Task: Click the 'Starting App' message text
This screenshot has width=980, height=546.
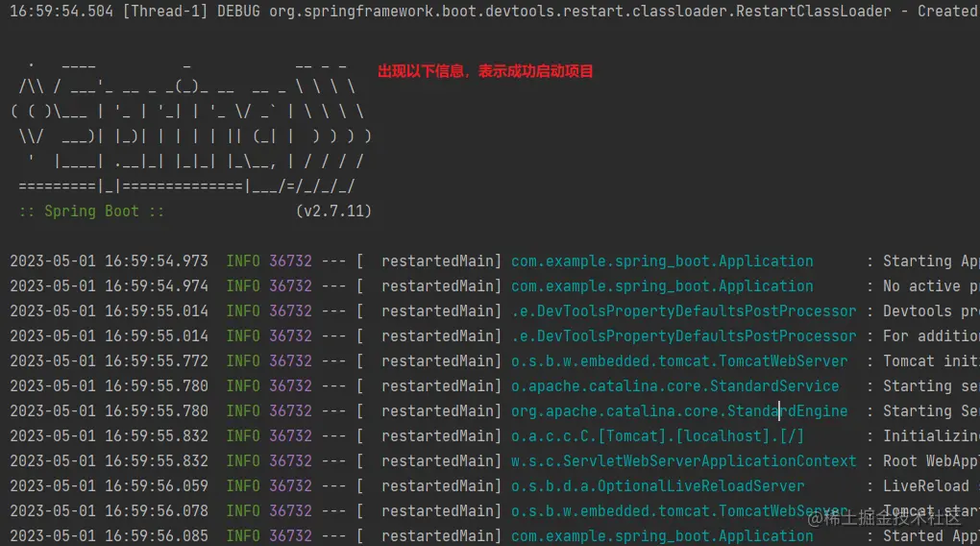Action: 931,261
